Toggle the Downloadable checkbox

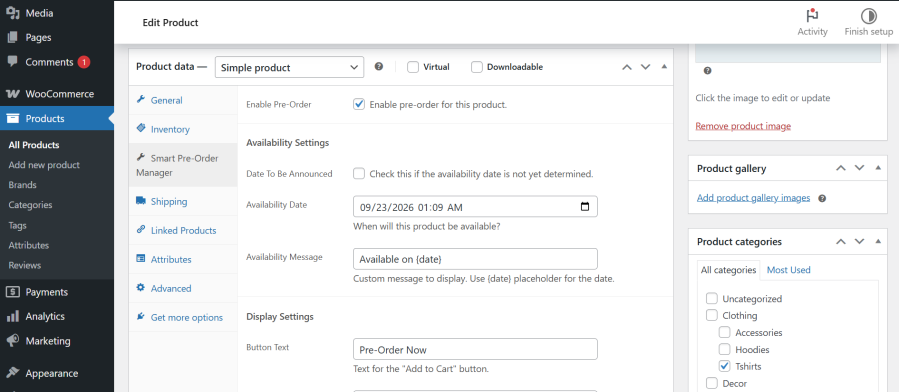pyautogui.click(x=476, y=67)
